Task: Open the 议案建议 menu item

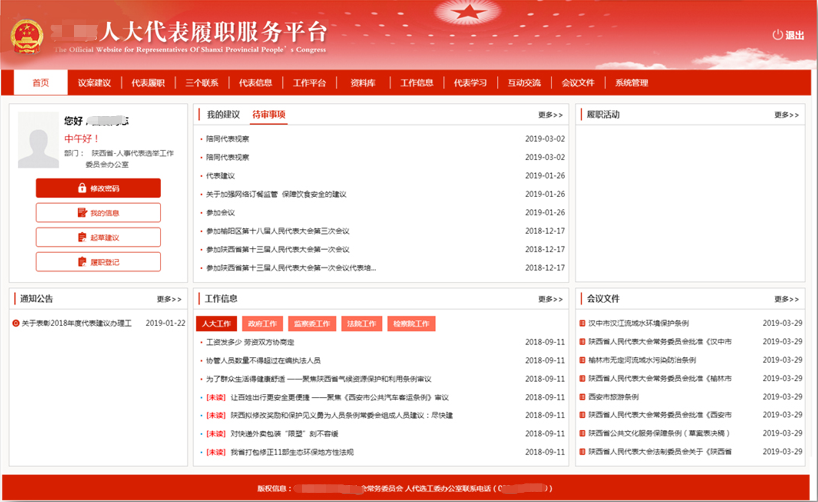Action: [94, 82]
